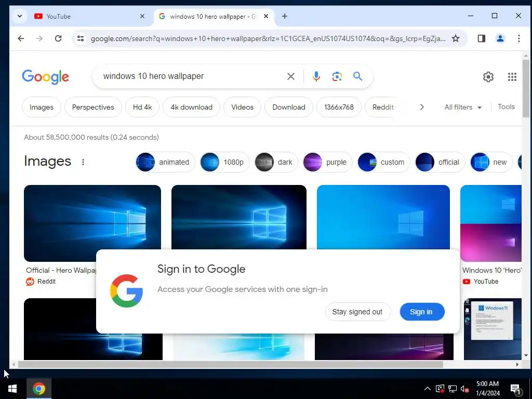Select the 1366x768 filter chip
The width and height of the screenshot is (532, 399).
point(339,107)
